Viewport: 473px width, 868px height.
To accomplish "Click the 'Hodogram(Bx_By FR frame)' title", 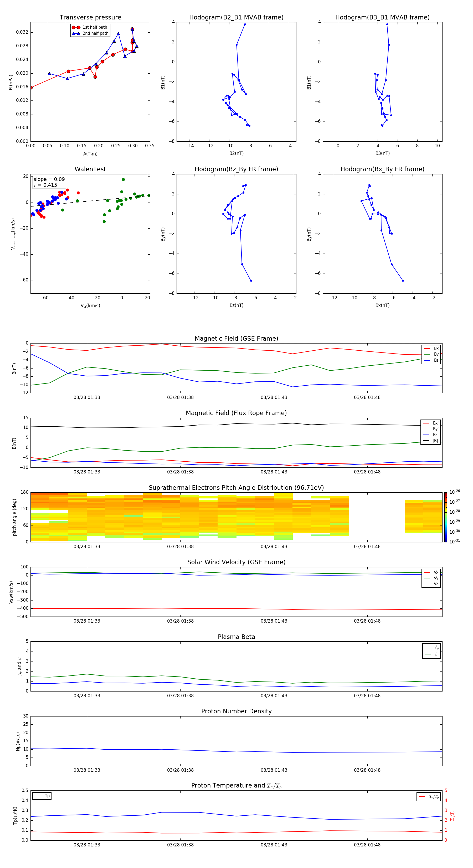I will pyautogui.click(x=382, y=169).
